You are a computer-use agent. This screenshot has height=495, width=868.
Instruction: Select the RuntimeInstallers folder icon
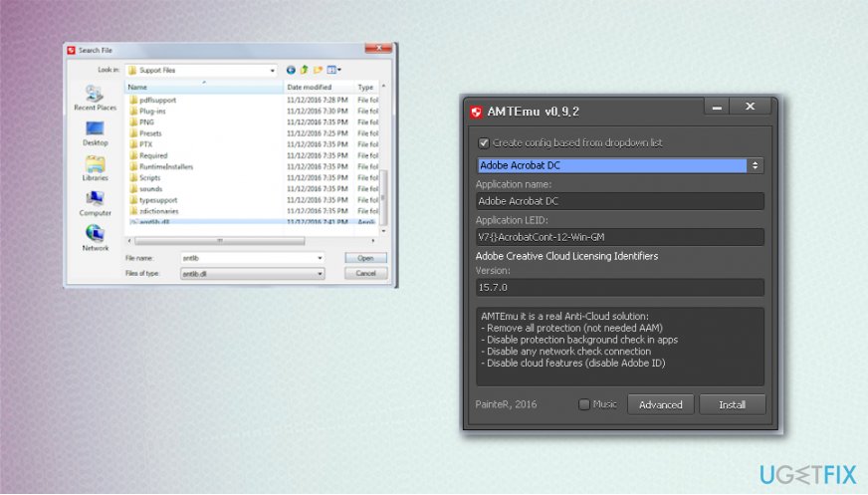coord(133,166)
